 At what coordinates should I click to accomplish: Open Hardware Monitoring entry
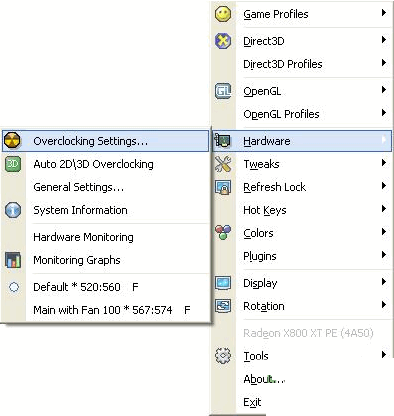[106, 237]
